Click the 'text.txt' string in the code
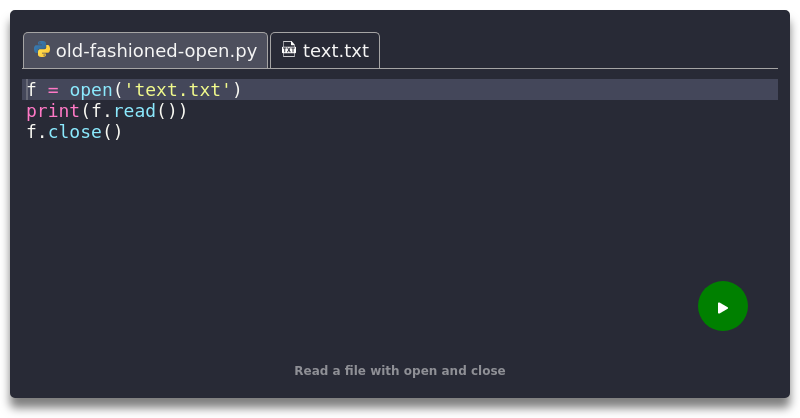800x418 pixels. coord(178,90)
